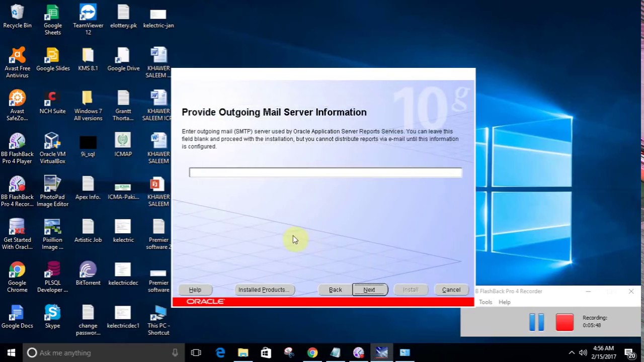Launch Microsoft Edge from the taskbar
This screenshot has height=362, width=644.
coord(220,353)
